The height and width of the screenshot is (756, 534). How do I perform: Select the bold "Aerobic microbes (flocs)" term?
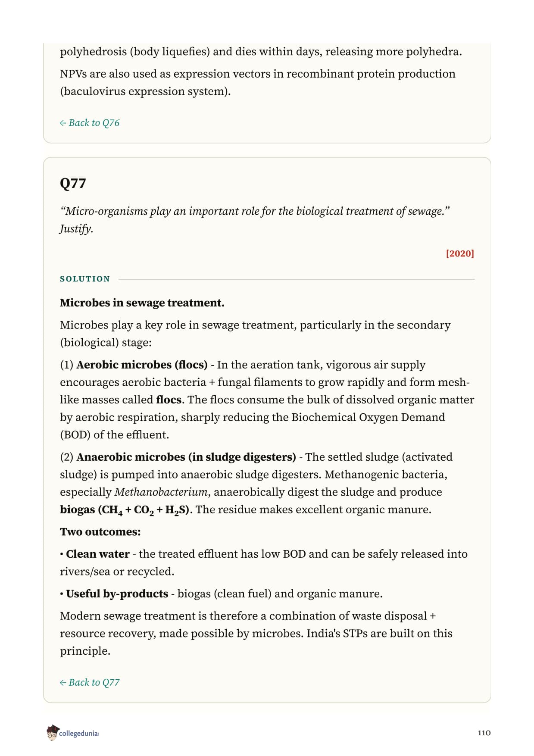(x=142, y=365)
